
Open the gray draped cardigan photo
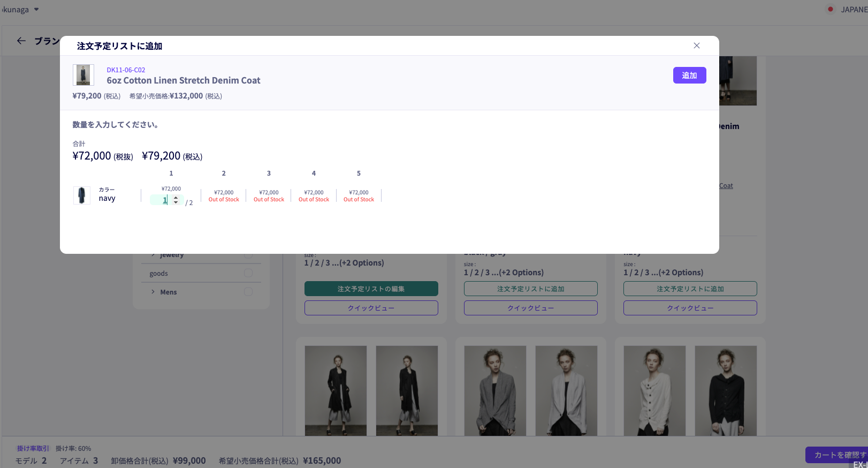[495, 390]
